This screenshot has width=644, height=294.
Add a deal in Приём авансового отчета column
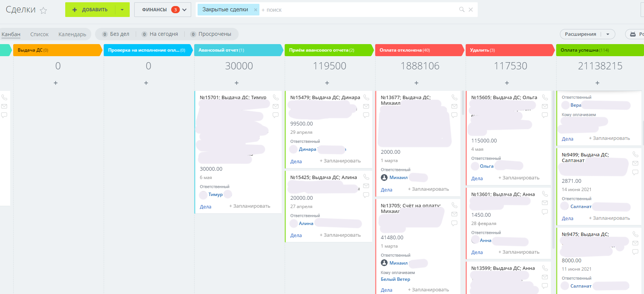(x=327, y=83)
